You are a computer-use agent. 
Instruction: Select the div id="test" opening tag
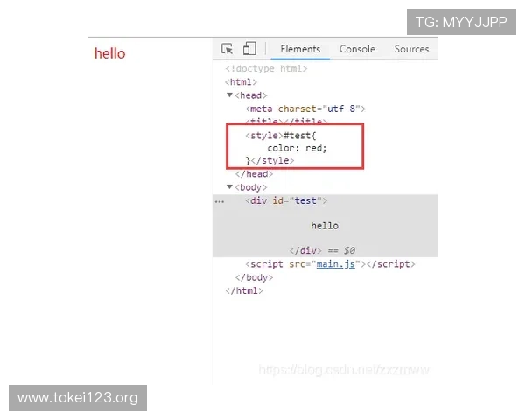tap(286, 201)
